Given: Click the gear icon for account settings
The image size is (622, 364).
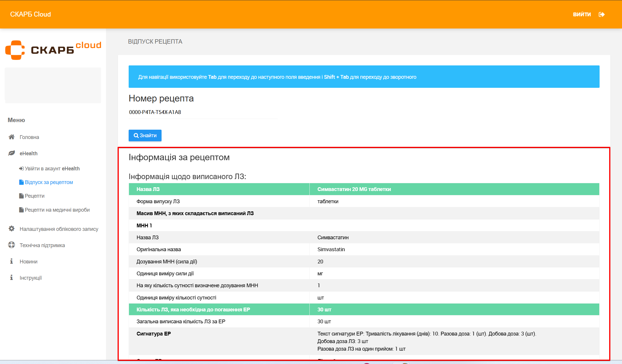Looking at the screenshot, I should point(12,229).
